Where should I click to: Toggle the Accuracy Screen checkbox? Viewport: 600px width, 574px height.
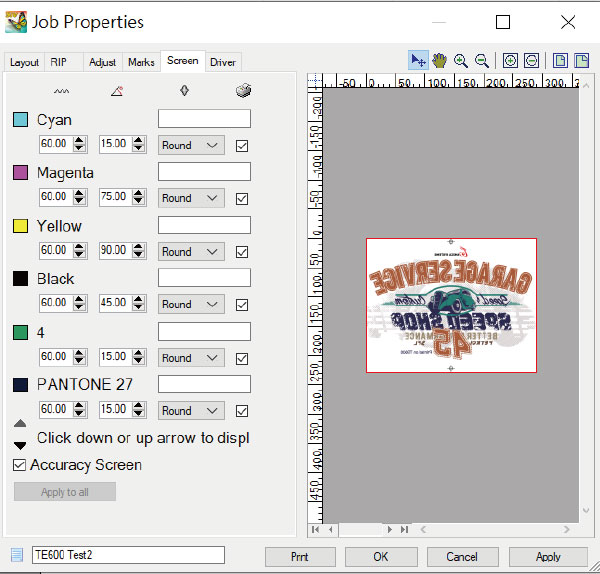click(x=20, y=465)
